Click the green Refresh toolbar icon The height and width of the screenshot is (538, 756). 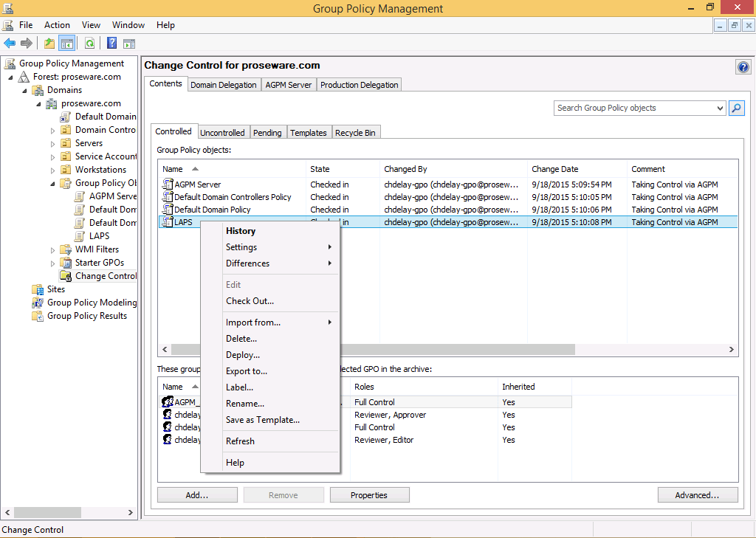click(89, 44)
